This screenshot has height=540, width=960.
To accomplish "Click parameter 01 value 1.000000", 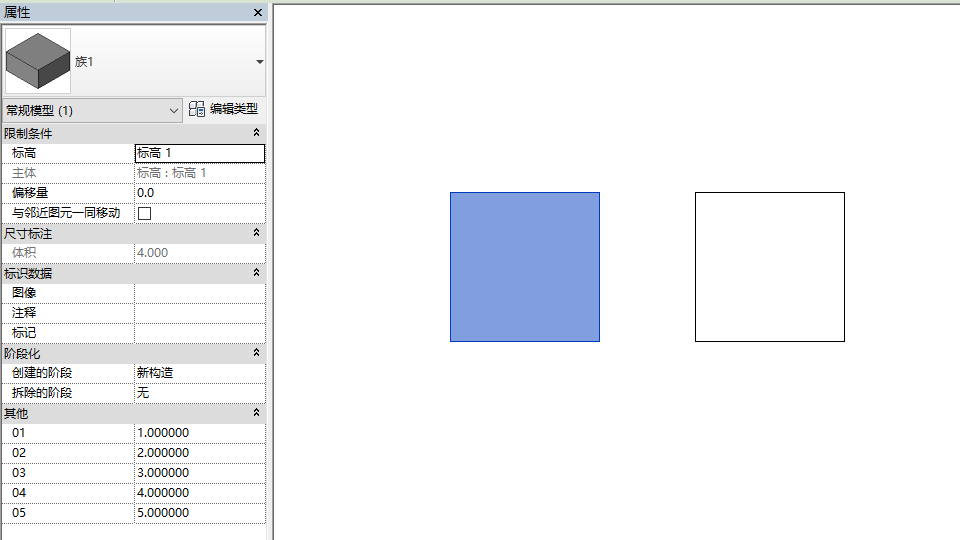I will [x=200, y=433].
